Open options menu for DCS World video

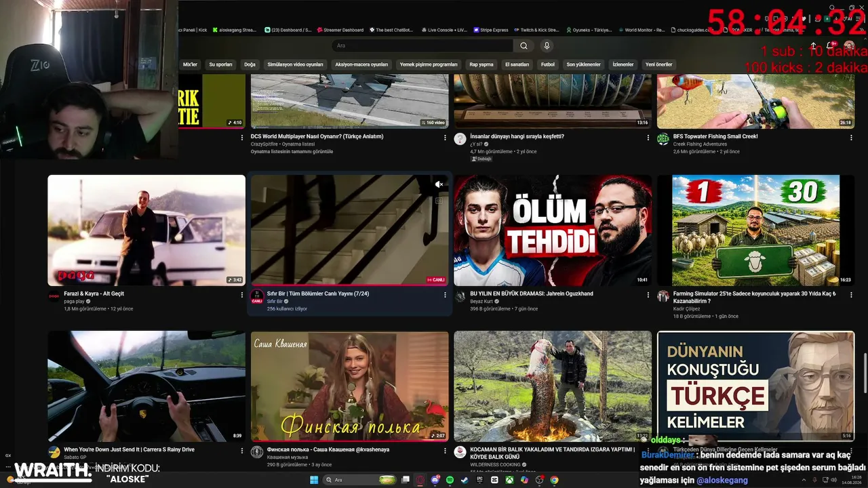pyautogui.click(x=445, y=138)
